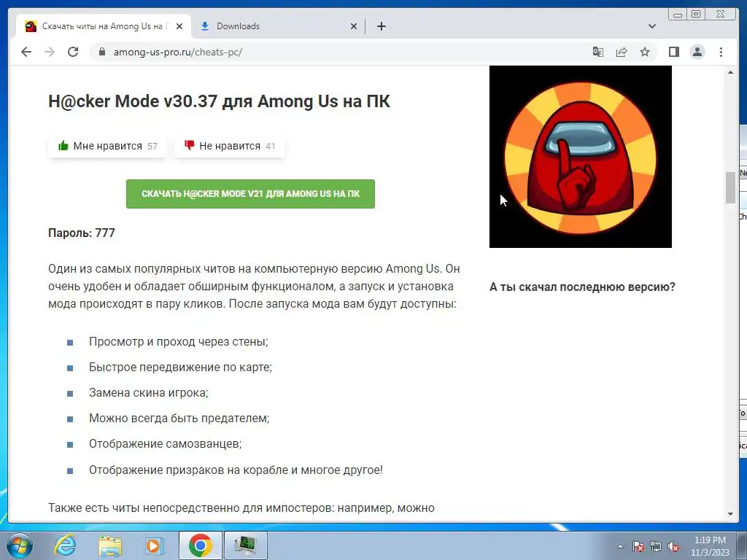Open Action Center flag icon
This screenshot has height=560, width=747.
(638, 546)
